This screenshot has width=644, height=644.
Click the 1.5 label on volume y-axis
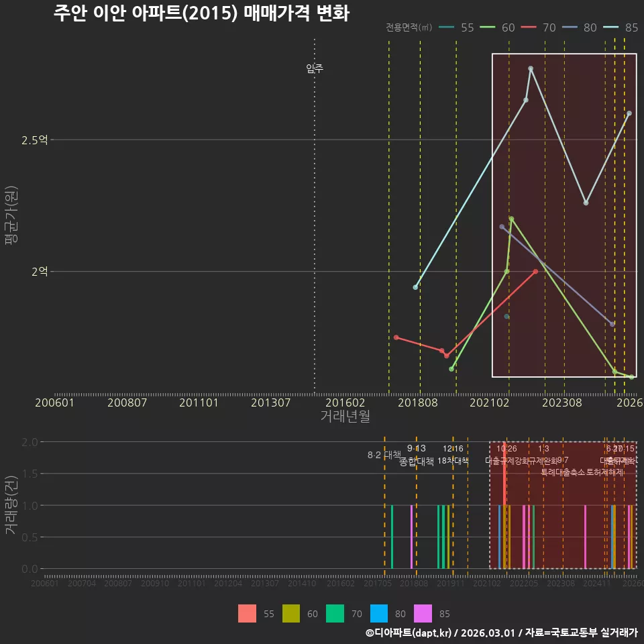[30, 474]
